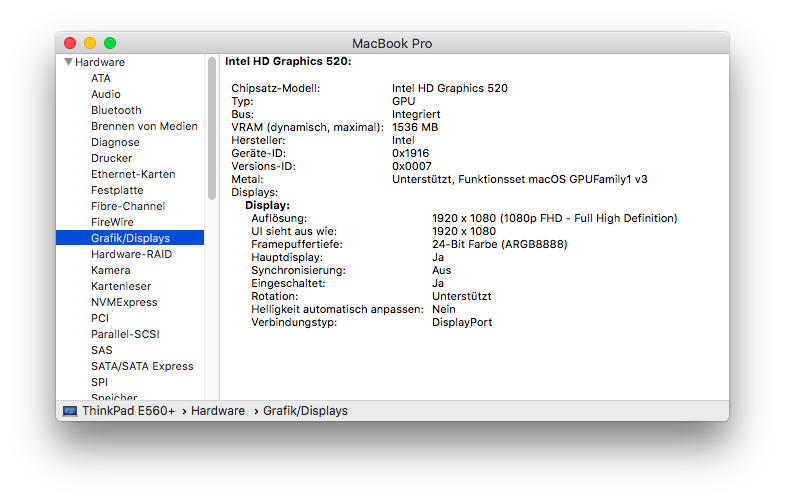785x501 pixels.
Task: Select PCI in the sidebar
Action: [100, 319]
